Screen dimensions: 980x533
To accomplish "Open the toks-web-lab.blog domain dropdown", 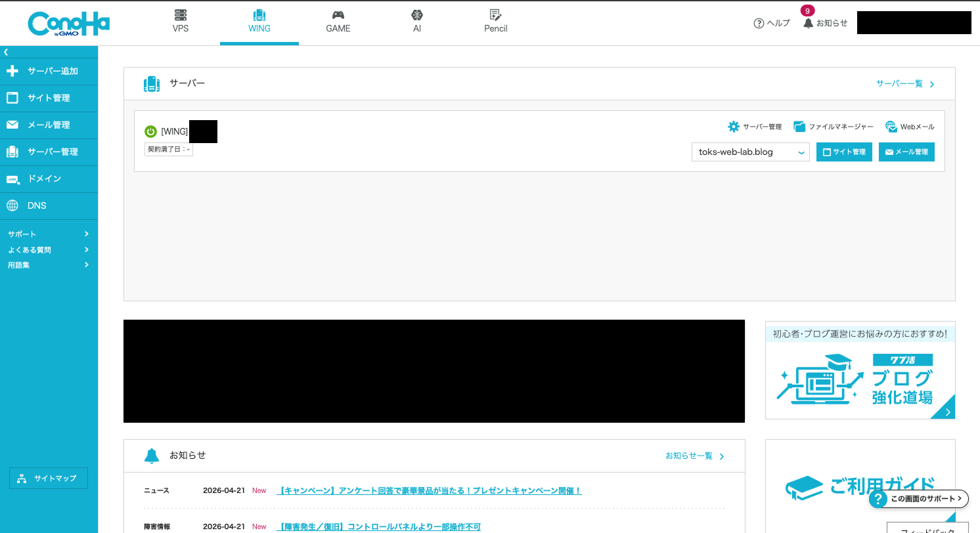I will [x=750, y=152].
